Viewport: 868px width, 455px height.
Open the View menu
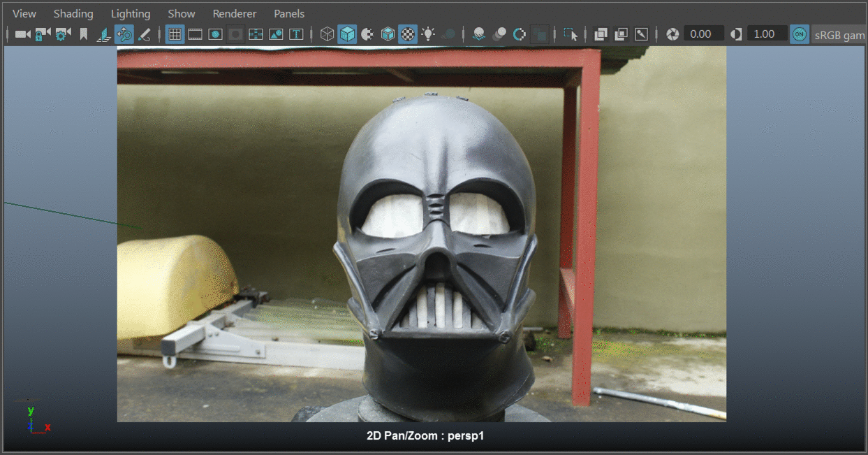[x=24, y=13]
